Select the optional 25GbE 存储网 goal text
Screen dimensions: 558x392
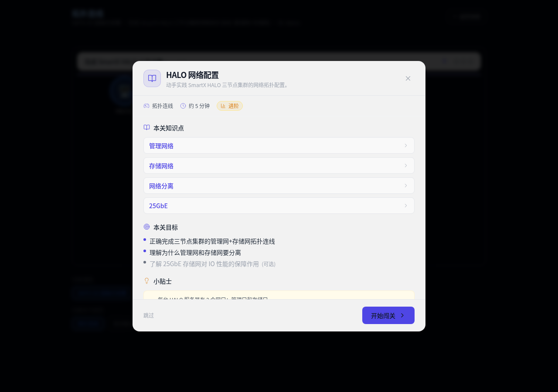[204, 264]
